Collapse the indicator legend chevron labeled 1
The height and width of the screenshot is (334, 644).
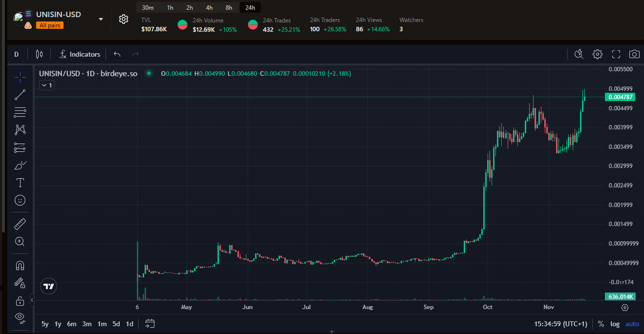47,85
